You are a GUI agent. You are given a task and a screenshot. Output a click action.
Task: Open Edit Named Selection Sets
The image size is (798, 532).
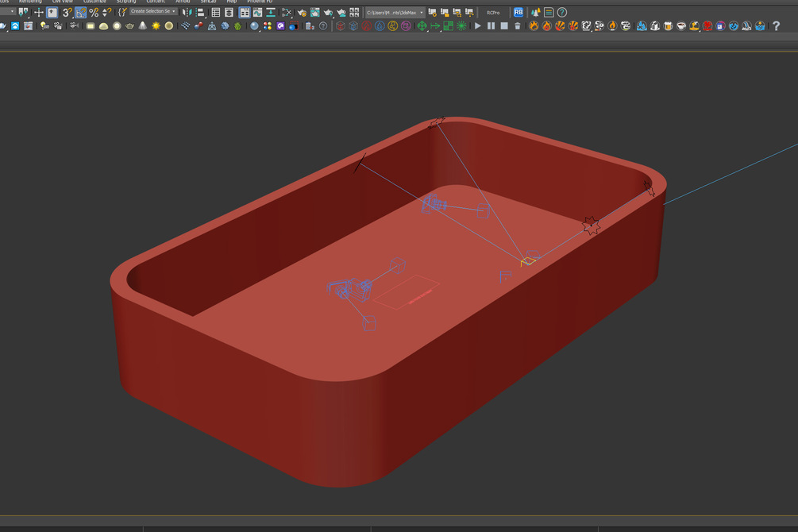coord(122,12)
